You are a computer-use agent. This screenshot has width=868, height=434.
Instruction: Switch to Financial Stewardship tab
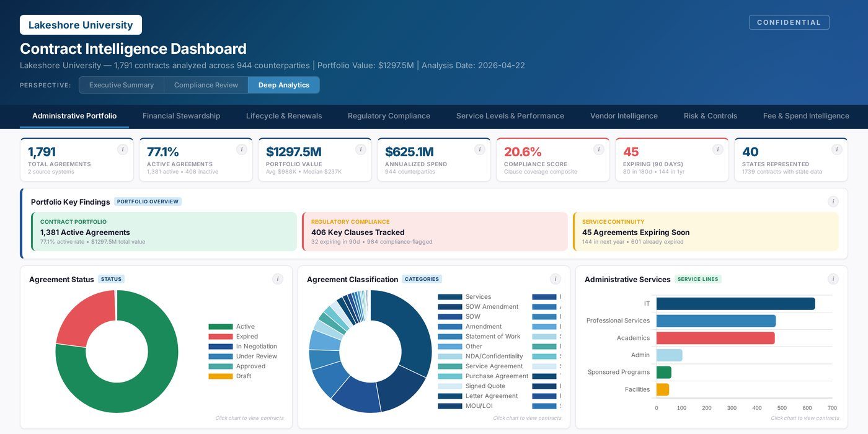point(181,116)
